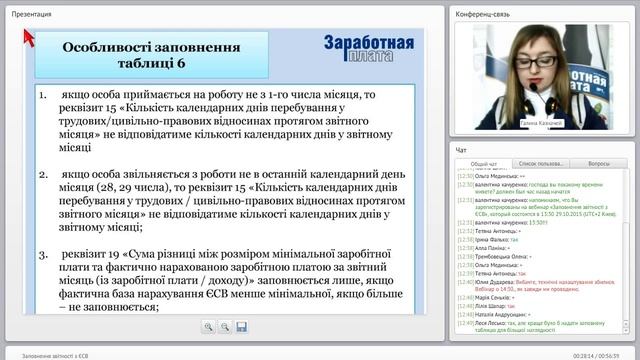The image size is (640, 360).
Task: Switch to the Список пользователей tab
Action: (541, 164)
